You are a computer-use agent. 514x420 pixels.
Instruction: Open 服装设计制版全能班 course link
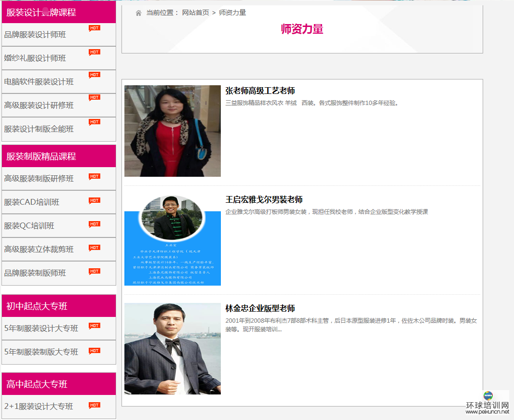[39, 129]
